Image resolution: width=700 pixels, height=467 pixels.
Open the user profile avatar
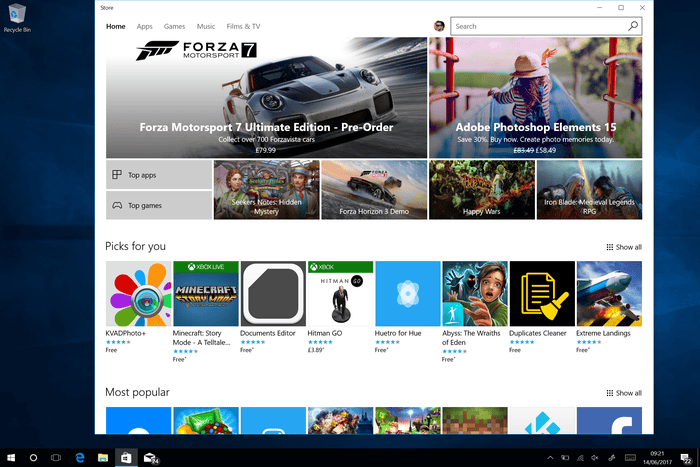(439, 26)
